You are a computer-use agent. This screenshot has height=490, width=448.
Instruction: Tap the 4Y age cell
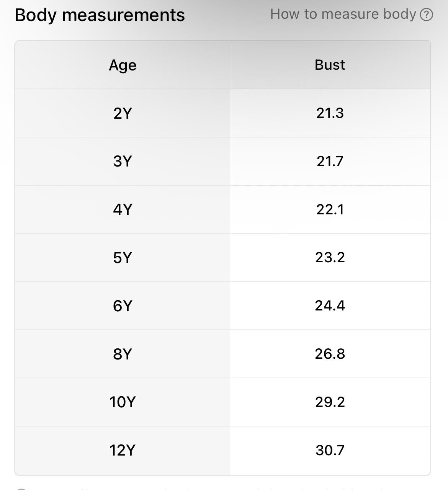click(x=123, y=209)
